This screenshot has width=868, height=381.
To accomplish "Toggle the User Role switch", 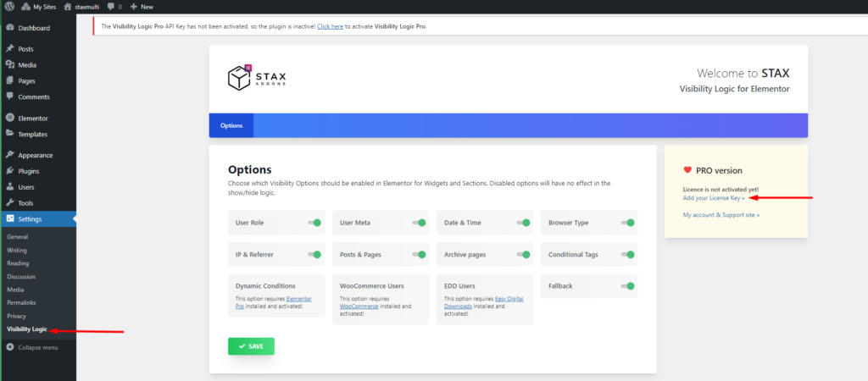I will (314, 223).
